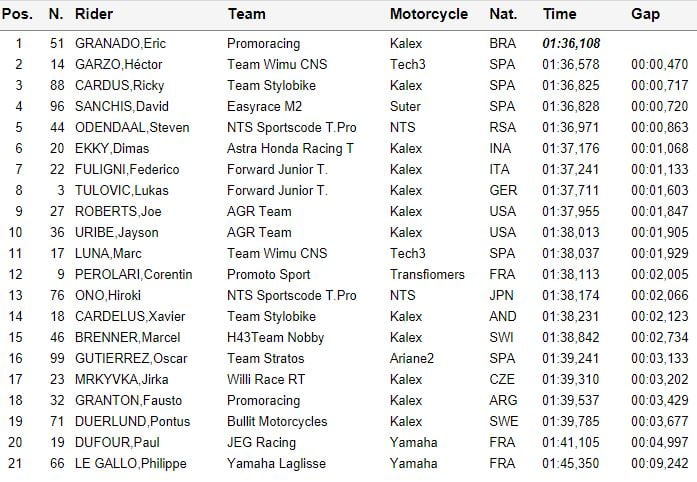Viewport: 697px width, 482px height.
Task: Select Astra Honda Racing T team cell
Action: point(291,149)
